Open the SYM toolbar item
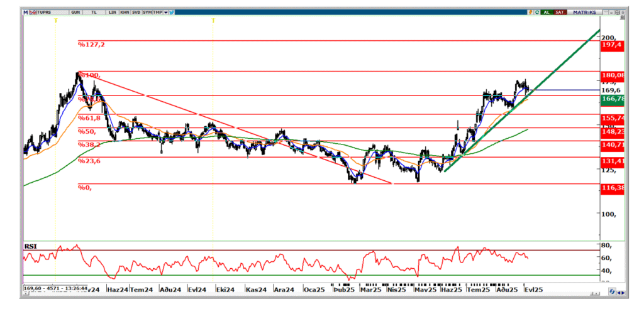This screenshot has height=309, width=644. point(147,12)
